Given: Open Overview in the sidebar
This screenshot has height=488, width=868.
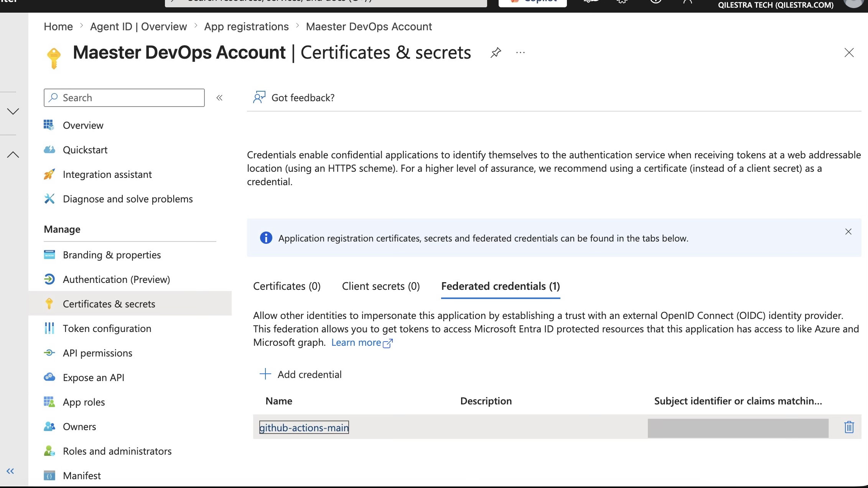Looking at the screenshot, I should pos(83,125).
